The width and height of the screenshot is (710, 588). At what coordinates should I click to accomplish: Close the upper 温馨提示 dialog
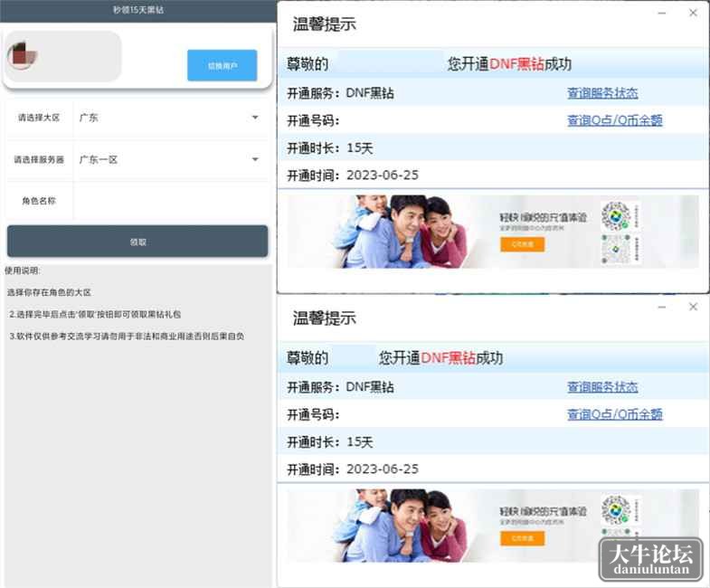[x=693, y=13]
